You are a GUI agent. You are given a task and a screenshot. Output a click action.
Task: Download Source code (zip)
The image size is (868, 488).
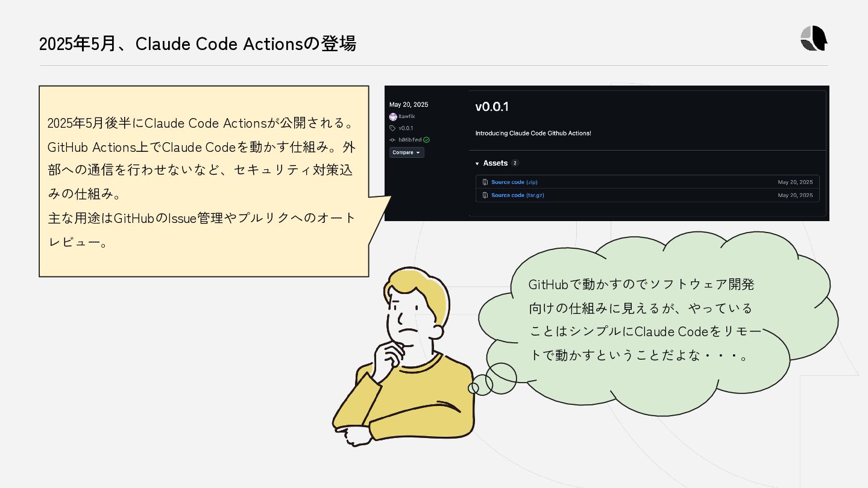point(514,182)
